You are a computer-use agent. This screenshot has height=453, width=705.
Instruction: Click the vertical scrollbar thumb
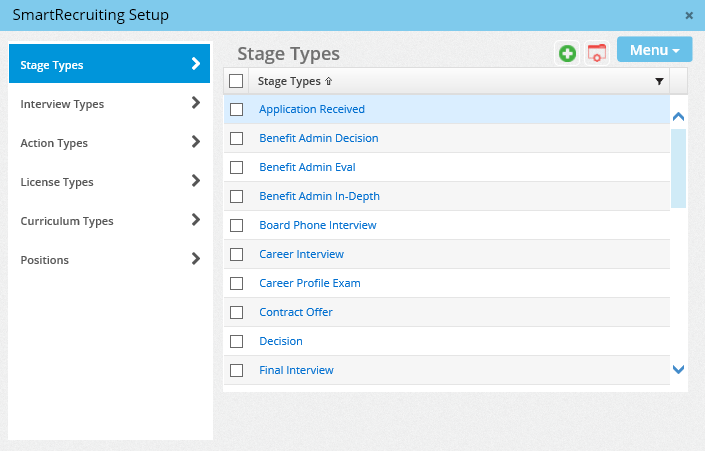coord(678,167)
